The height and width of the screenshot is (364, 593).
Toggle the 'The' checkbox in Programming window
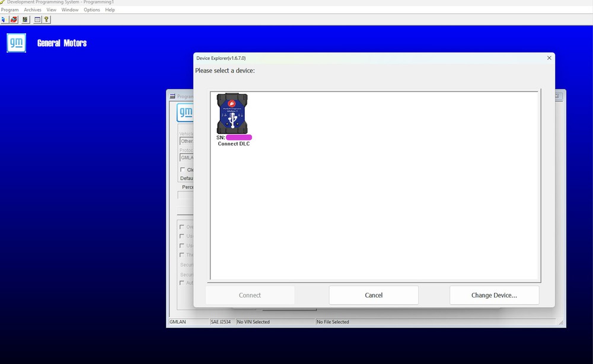tap(182, 255)
